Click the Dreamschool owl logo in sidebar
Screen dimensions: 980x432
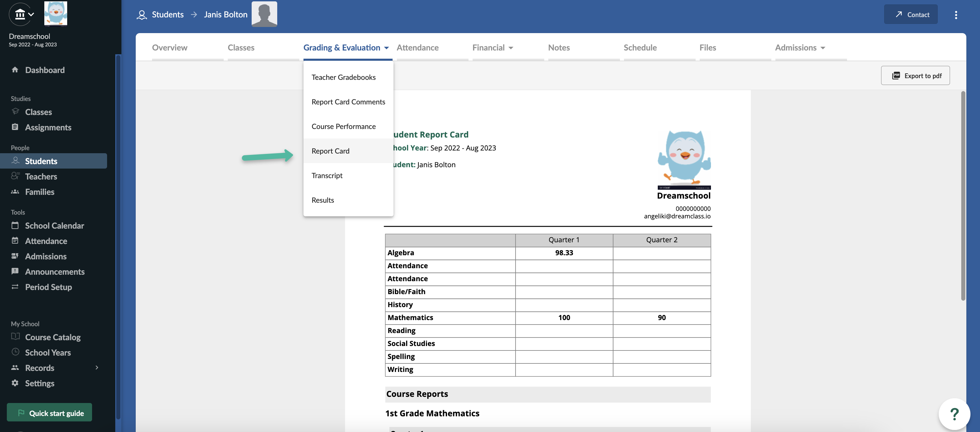56,13
